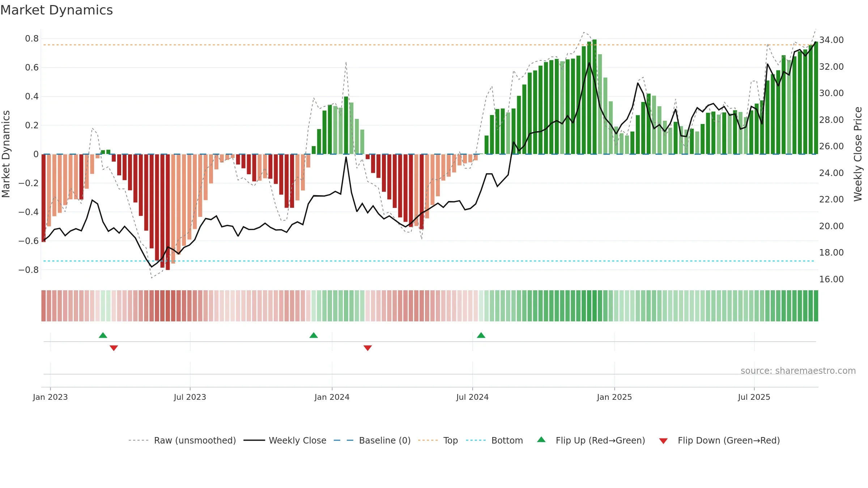Toggle the Bottom legend entry
This screenshot has height=488, width=868.
click(494, 440)
